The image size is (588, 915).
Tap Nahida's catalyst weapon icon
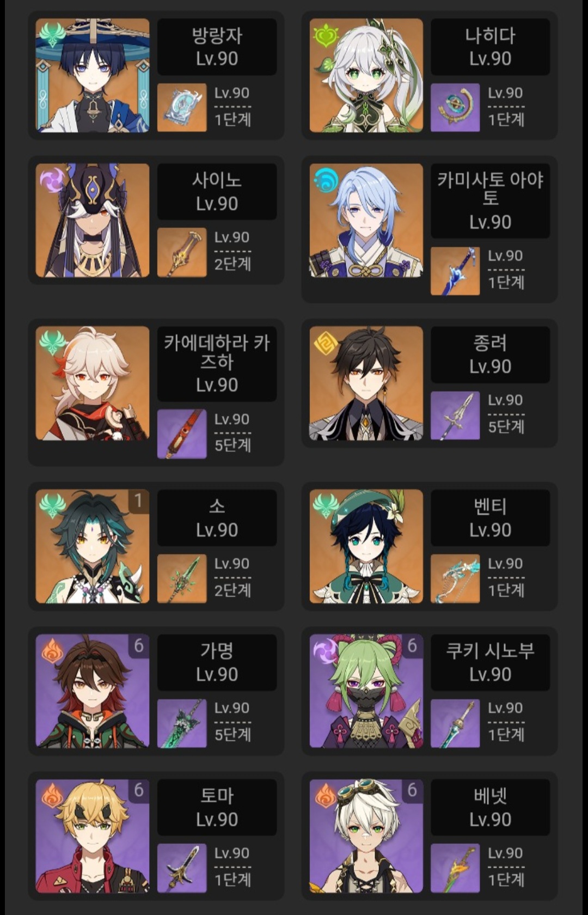point(455,107)
